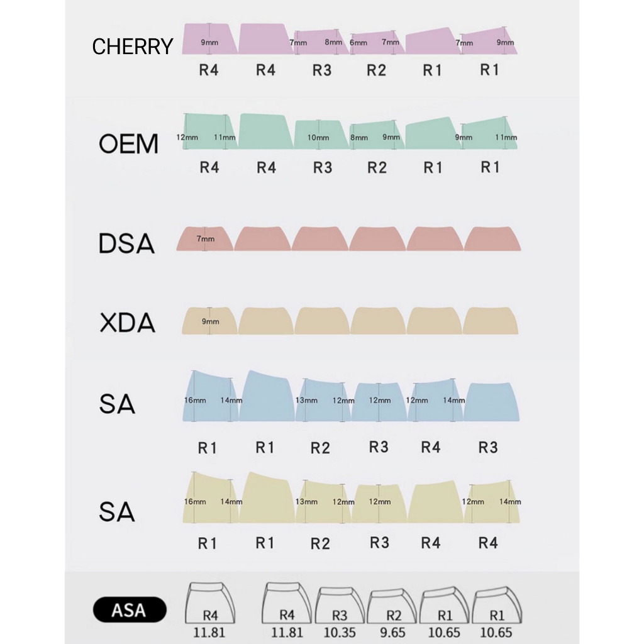644x644 pixels.
Task: Click the XDA profile label
Action: pyautogui.click(x=127, y=323)
